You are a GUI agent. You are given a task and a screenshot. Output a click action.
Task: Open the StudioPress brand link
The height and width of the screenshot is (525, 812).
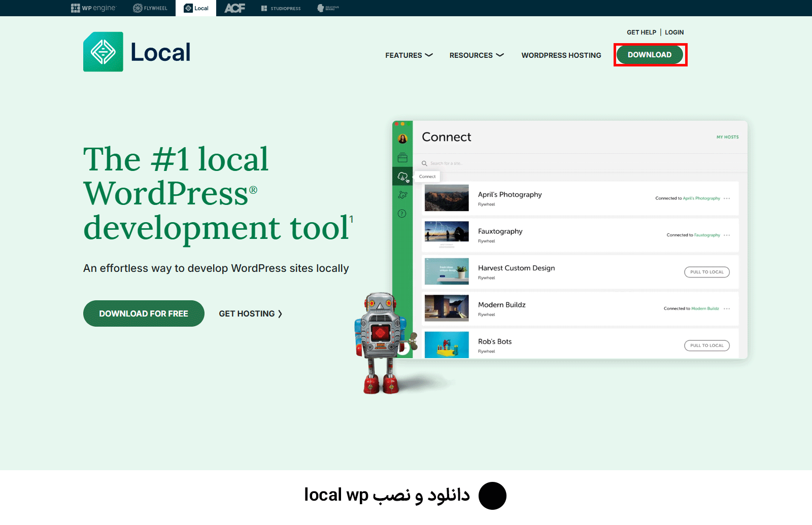pyautogui.click(x=281, y=8)
